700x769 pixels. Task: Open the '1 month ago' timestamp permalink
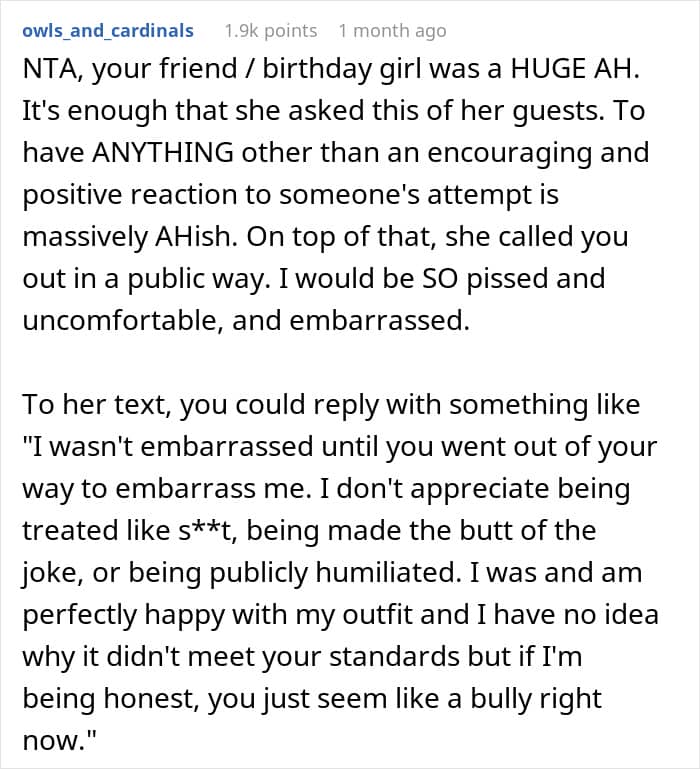pos(392,31)
